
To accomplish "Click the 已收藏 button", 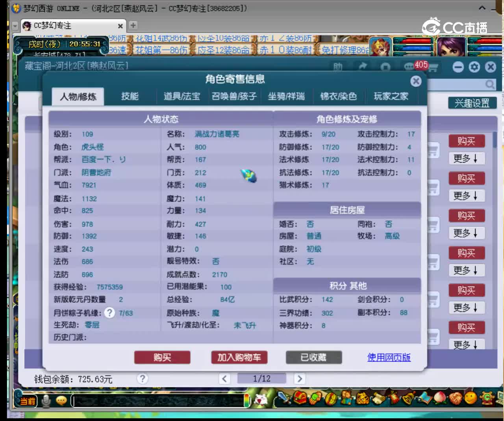I will 314,357.
